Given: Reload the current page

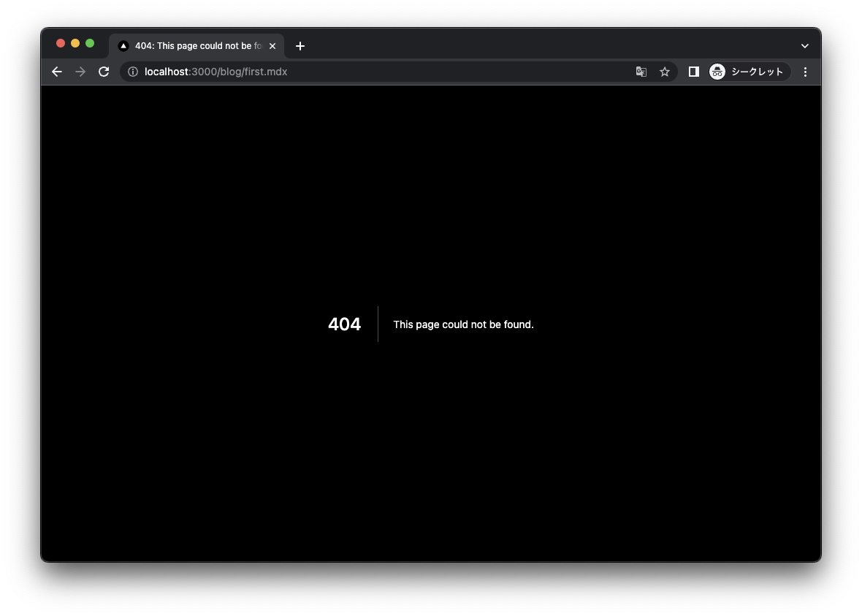Looking at the screenshot, I should [104, 72].
